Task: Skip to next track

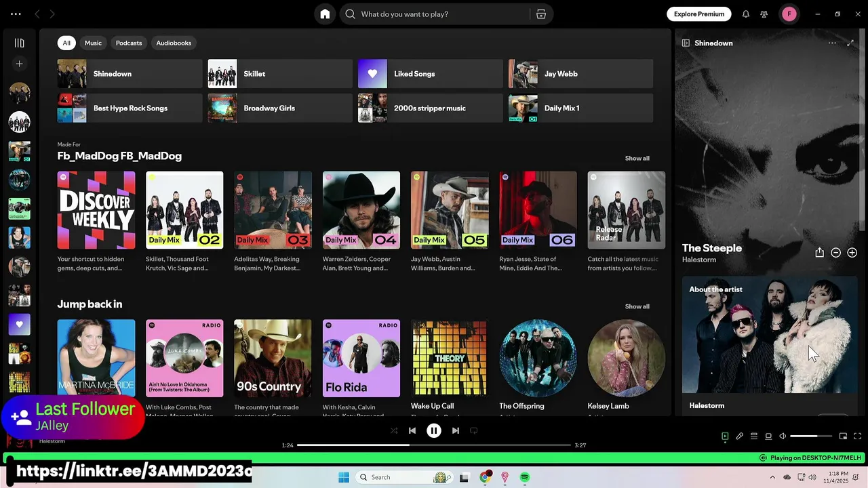Action: [x=456, y=430]
